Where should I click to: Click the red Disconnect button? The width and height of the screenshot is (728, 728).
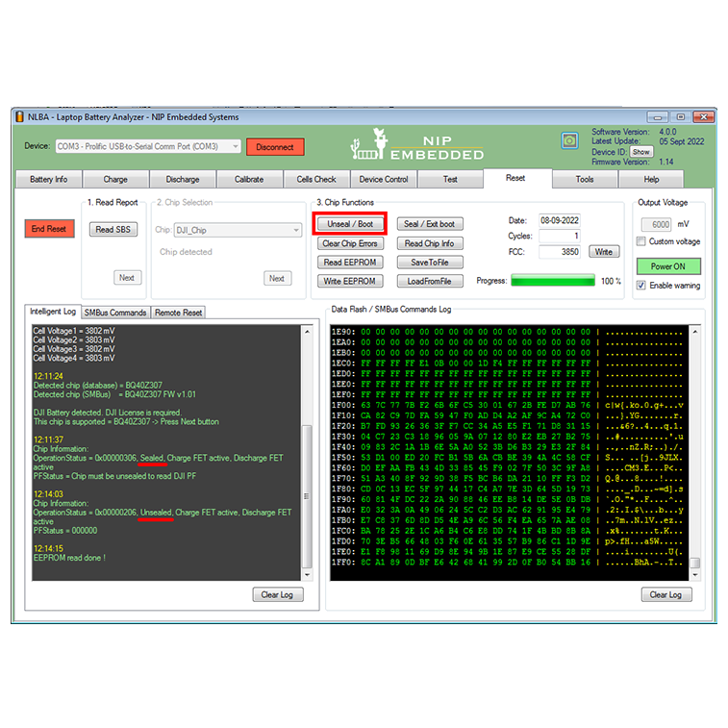coord(275,147)
